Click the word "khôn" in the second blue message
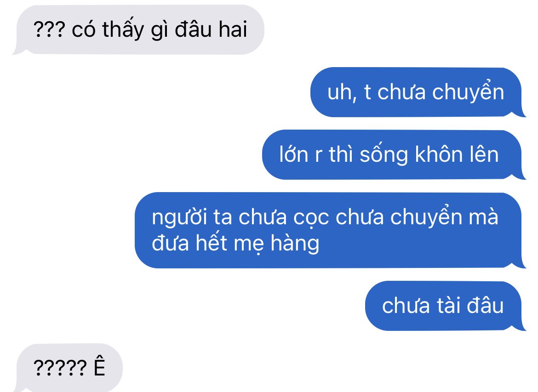This screenshot has width=538, height=392. point(437,154)
